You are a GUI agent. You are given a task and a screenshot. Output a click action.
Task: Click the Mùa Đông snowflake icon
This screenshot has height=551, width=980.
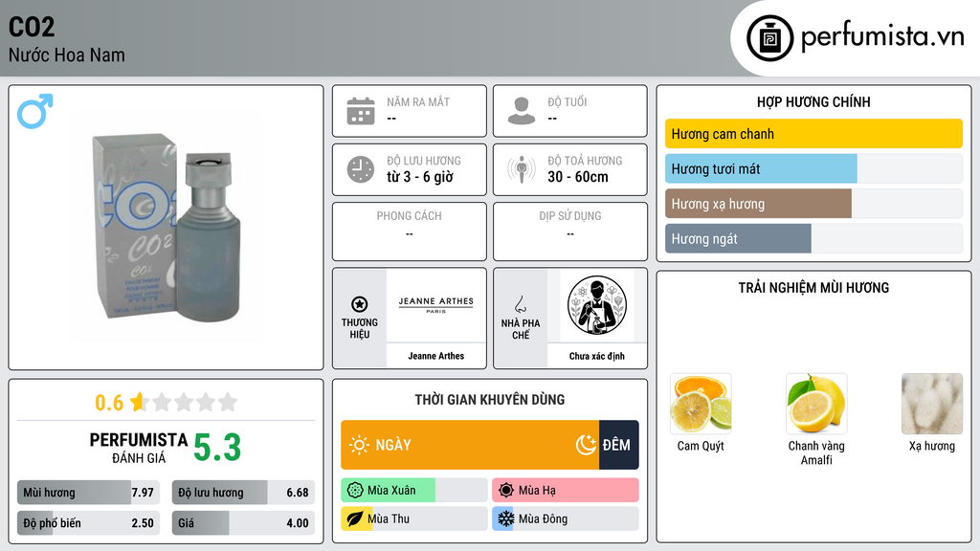coord(505,518)
